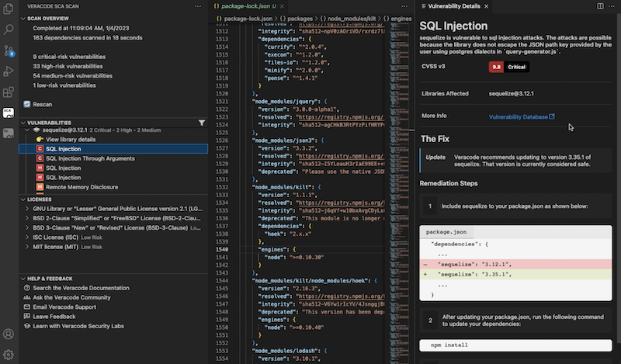Expand the GNU Lesser General Public License item
Screen dimensions: 621x364
pyautogui.click(x=27, y=209)
